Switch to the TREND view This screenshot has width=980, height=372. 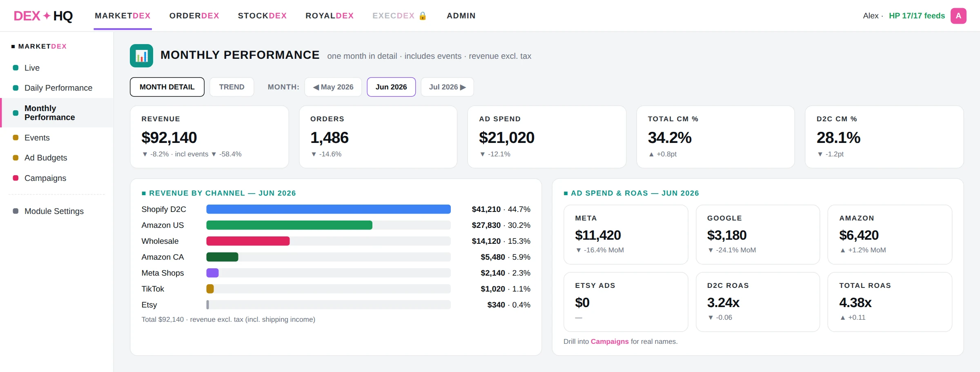click(x=232, y=87)
